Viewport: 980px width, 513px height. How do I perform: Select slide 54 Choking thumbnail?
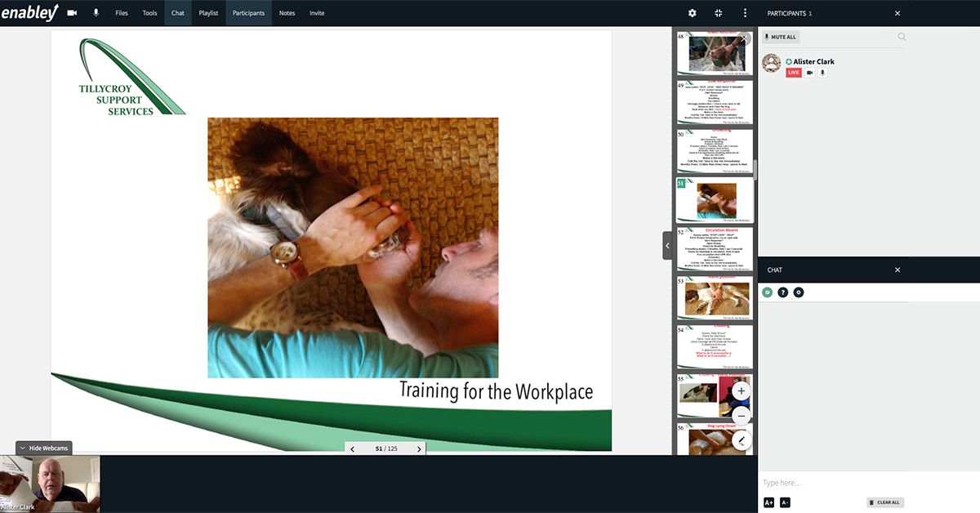pos(715,347)
